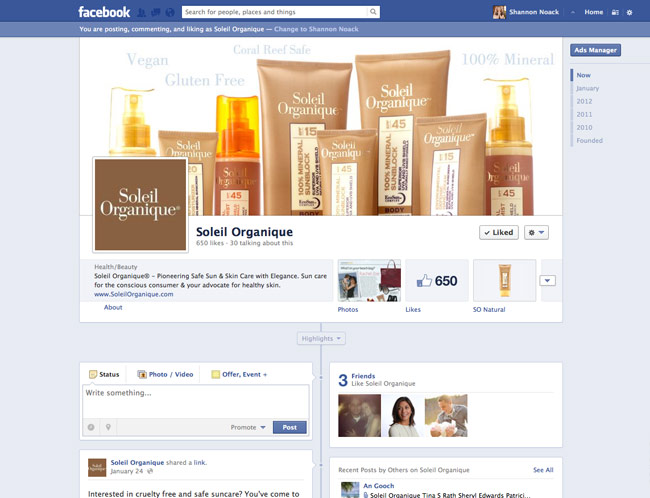Open the account settings gear in header
650x498 pixels.
coord(629,12)
